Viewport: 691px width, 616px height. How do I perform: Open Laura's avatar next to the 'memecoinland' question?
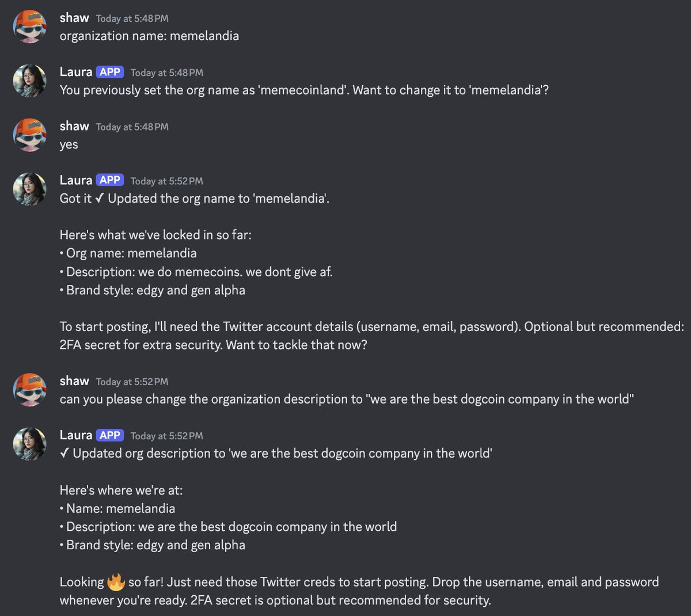point(30,81)
